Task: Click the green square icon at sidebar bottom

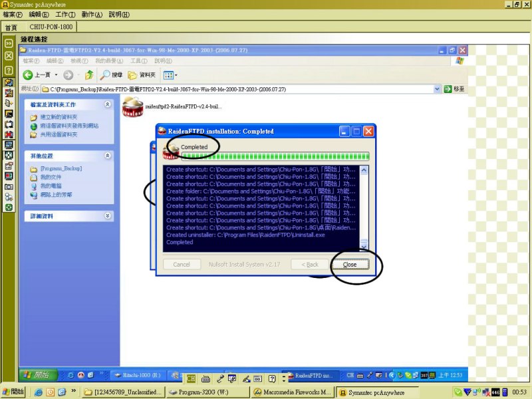Action: coord(9,207)
